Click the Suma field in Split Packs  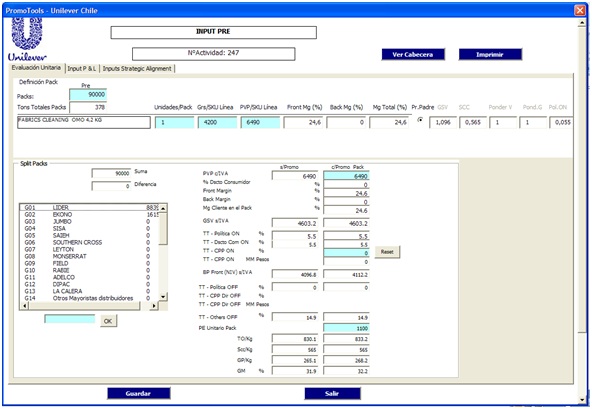tap(111, 173)
